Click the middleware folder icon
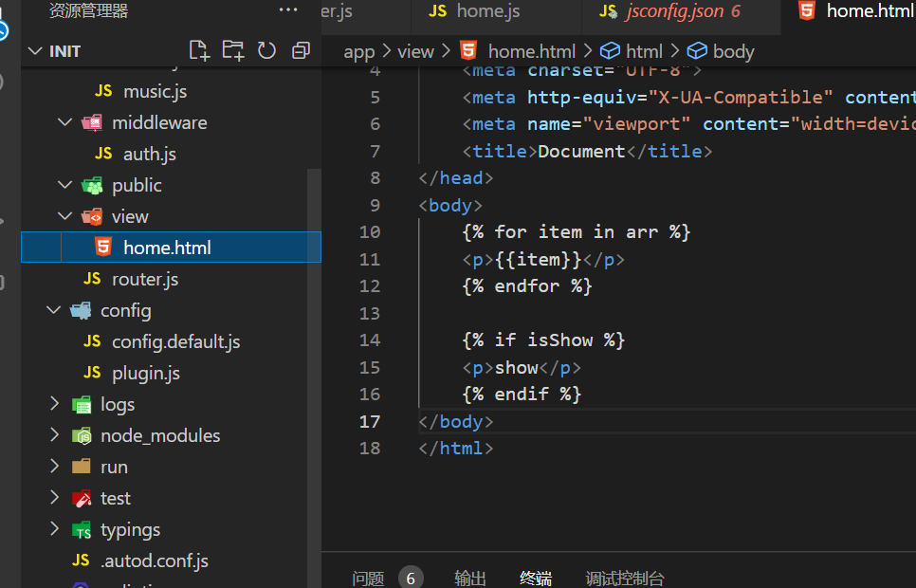This screenshot has width=916, height=588. click(x=92, y=122)
